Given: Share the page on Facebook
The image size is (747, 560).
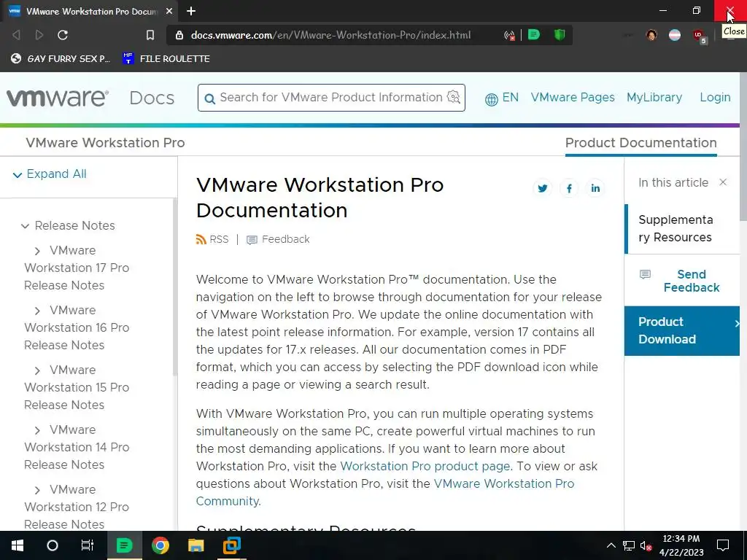Looking at the screenshot, I should point(569,188).
